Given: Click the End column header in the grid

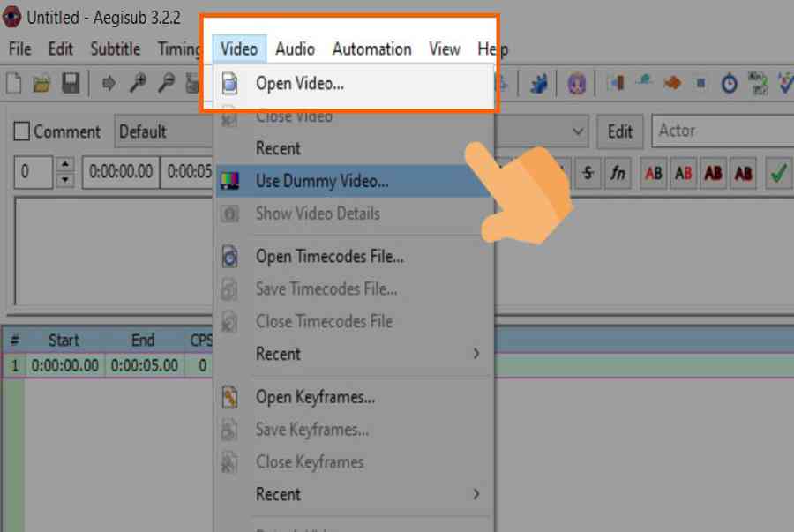Looking at the screenshot, I should (x=143, y=341).
